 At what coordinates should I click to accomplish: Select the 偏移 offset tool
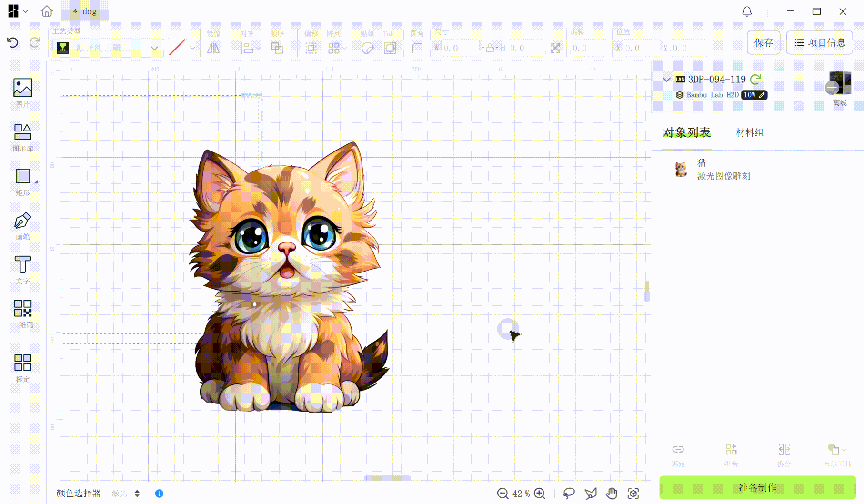click(311, 48)
